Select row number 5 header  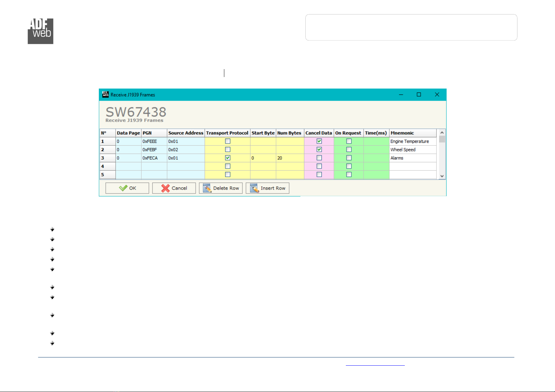107,174
